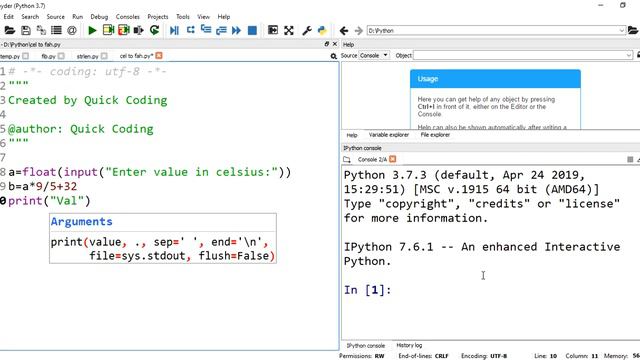Open the Consoles menu
Image resolution: width=640 pixels, height=360 pixels.
click(128, 17)
